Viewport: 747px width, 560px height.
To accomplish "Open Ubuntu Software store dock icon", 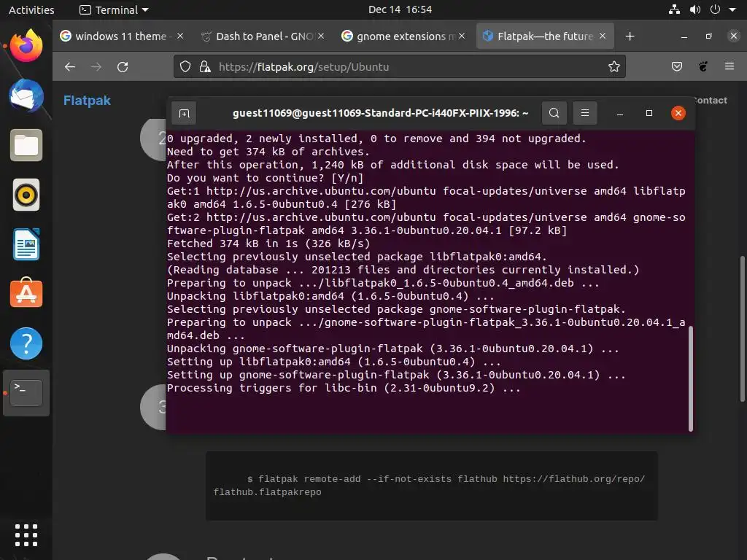I will 26,293.
